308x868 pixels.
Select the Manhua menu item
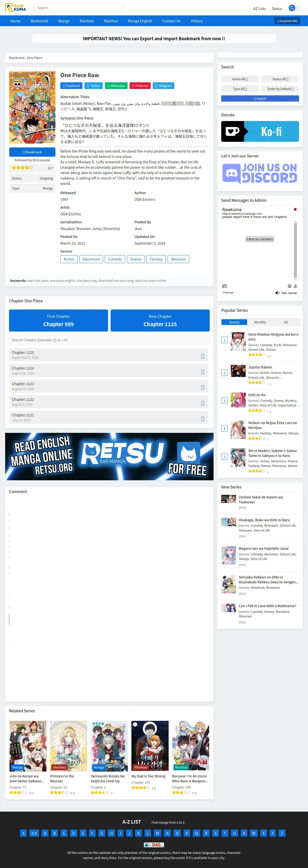click(x=111, y=21)
